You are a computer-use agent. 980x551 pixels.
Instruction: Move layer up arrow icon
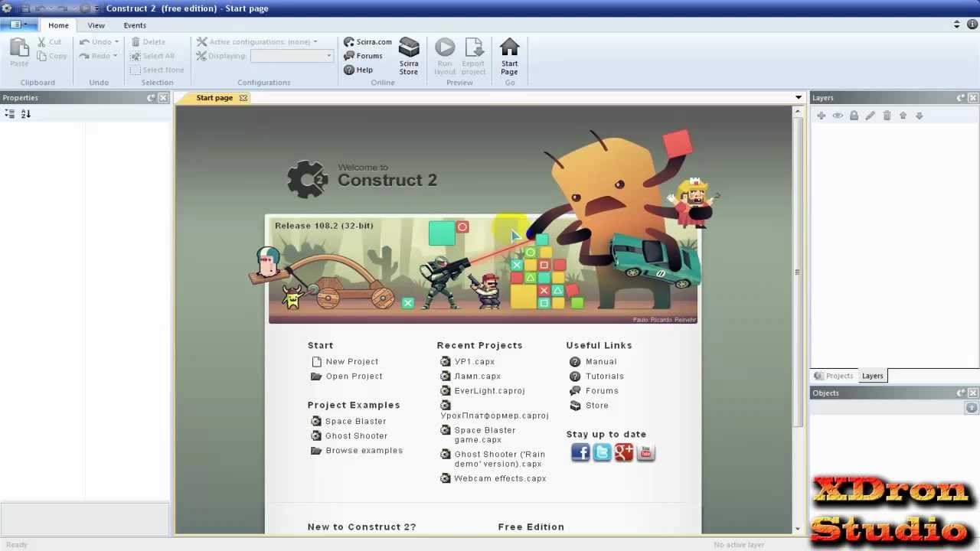[x=903, y=116]
